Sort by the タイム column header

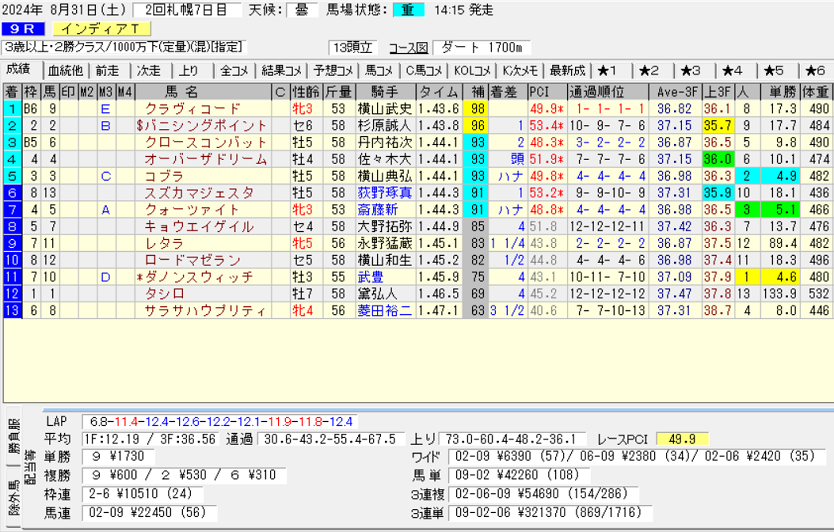point(439,92)
